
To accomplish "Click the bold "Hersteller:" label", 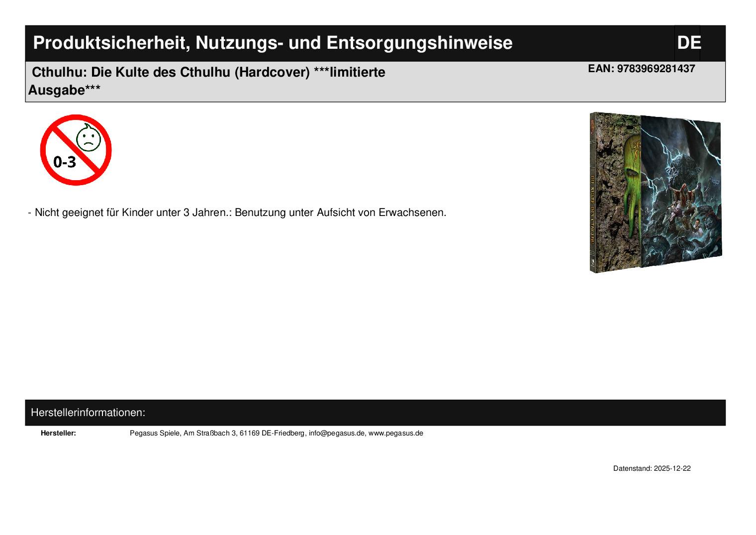I will point(58,433).
